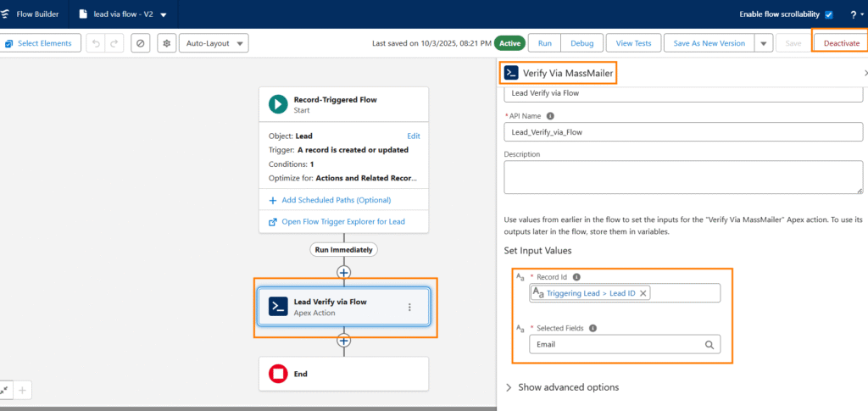Click the info icon next to API Name
The height and width of the screenshot is (411, 868).
tap(550, 116)
